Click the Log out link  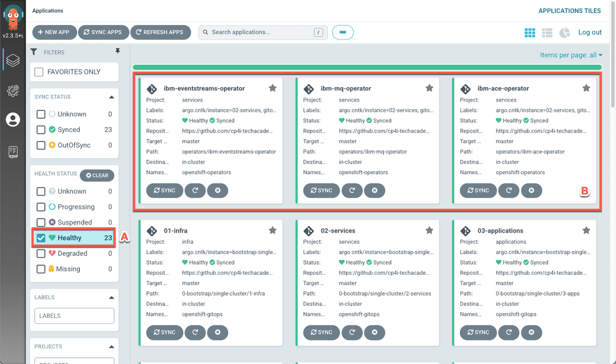point(590,32)
